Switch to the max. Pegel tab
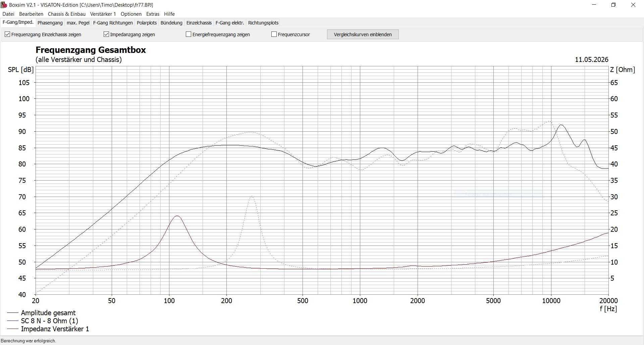Viewport: 644px width, 345px height. point(78,23)
